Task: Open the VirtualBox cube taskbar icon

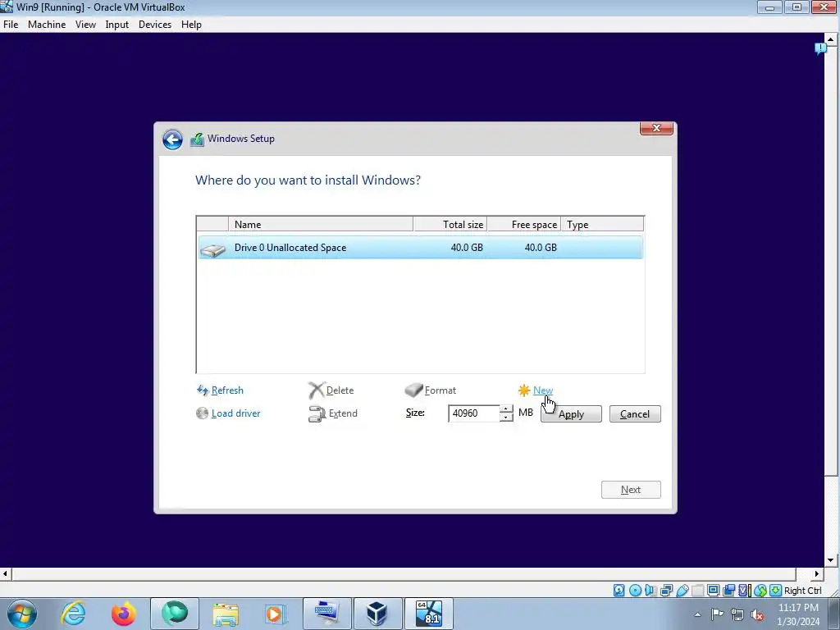Action: (377, 614)
